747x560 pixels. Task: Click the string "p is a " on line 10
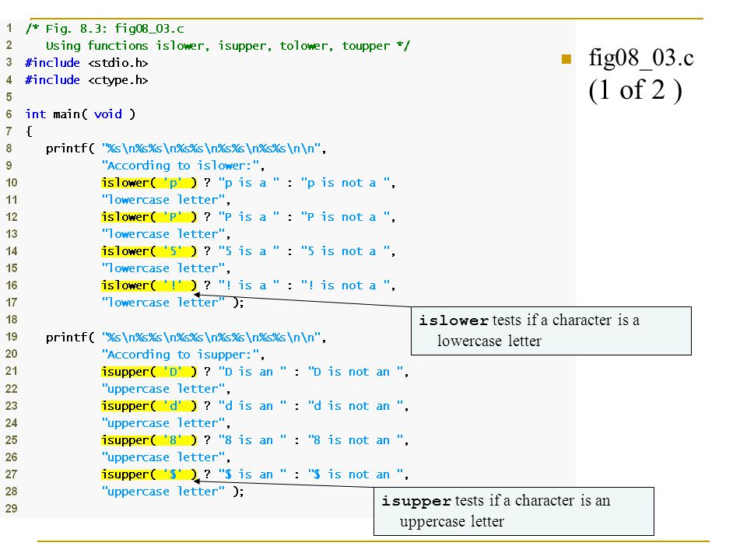pyautogui.click(x=249, y=183)
